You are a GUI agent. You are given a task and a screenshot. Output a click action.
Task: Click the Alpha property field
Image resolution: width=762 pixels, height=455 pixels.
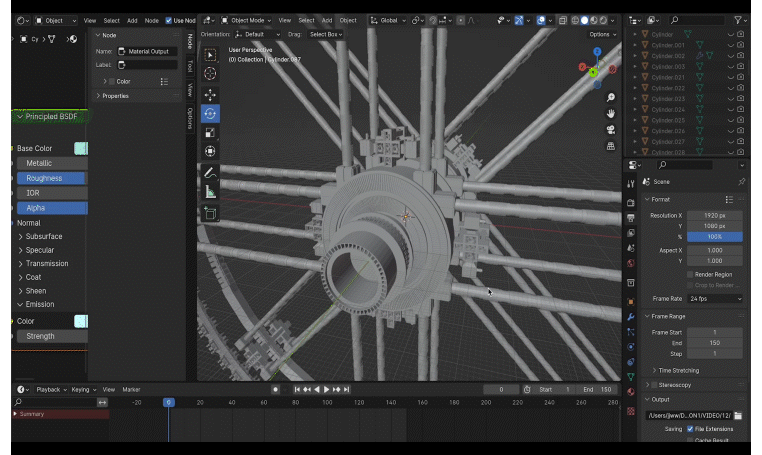[x=52, y=208]
